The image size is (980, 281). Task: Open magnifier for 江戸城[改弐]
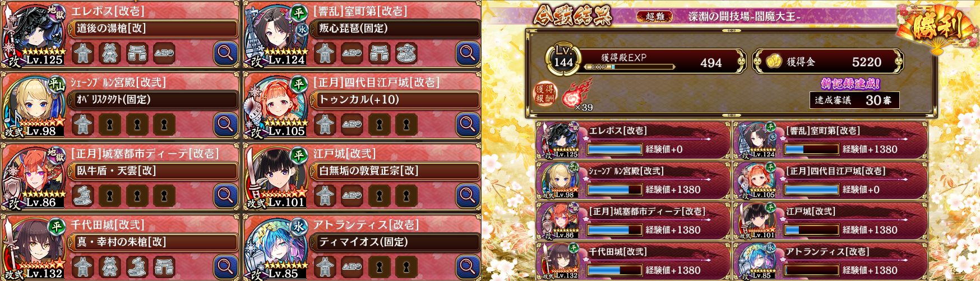click(x=468, y=196)
